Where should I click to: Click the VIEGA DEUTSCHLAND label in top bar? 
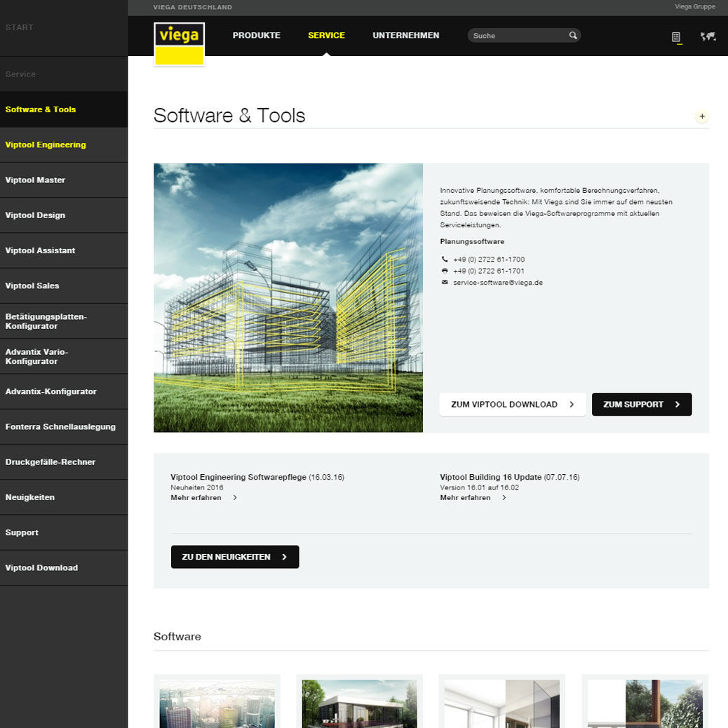click(x=193, y=8)
